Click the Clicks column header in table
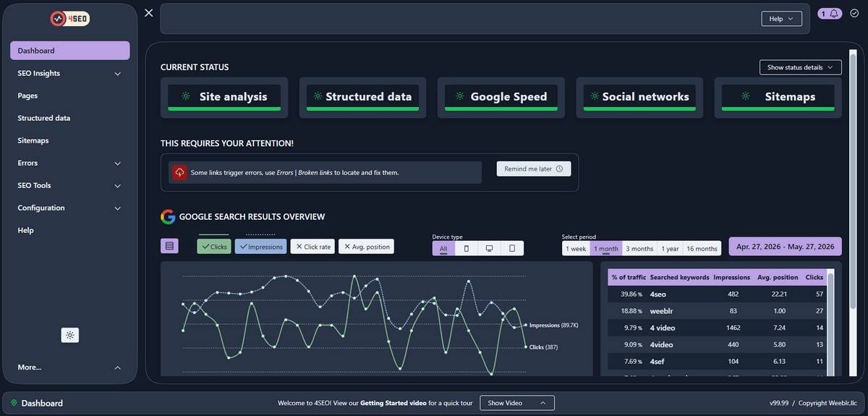 click(x=814, y=277)
